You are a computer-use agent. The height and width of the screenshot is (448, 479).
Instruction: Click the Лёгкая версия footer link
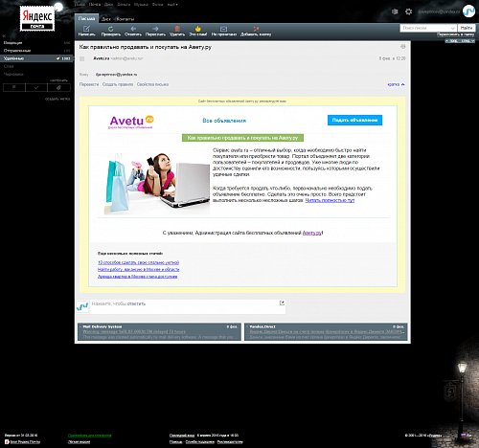(79, 442)
